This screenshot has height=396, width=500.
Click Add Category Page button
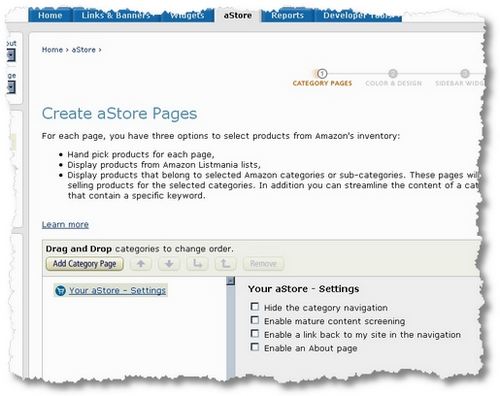point(85,264)
